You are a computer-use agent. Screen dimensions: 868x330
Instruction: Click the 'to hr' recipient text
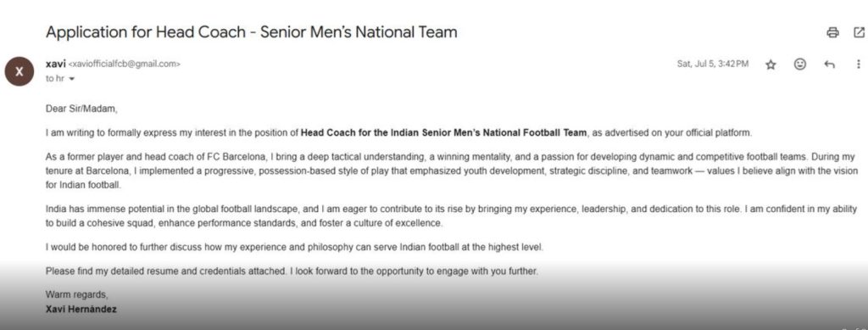[55, 79]
